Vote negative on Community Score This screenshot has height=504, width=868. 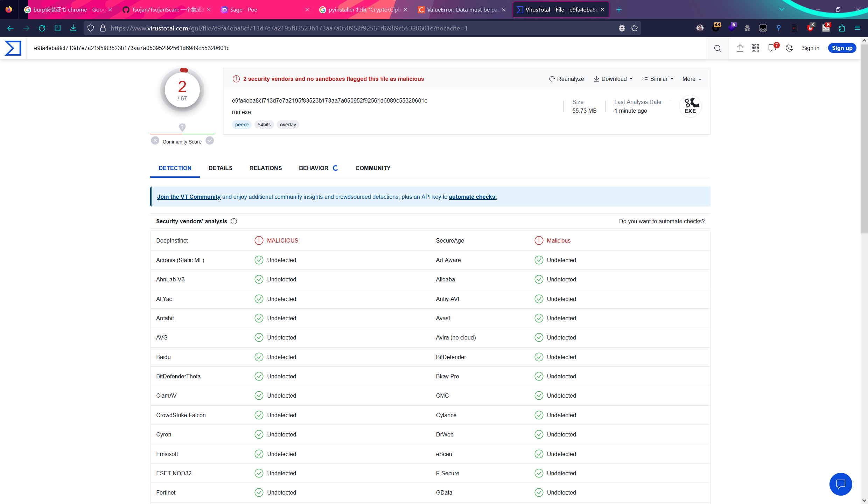pyautogui.click(x=155, y=141)
